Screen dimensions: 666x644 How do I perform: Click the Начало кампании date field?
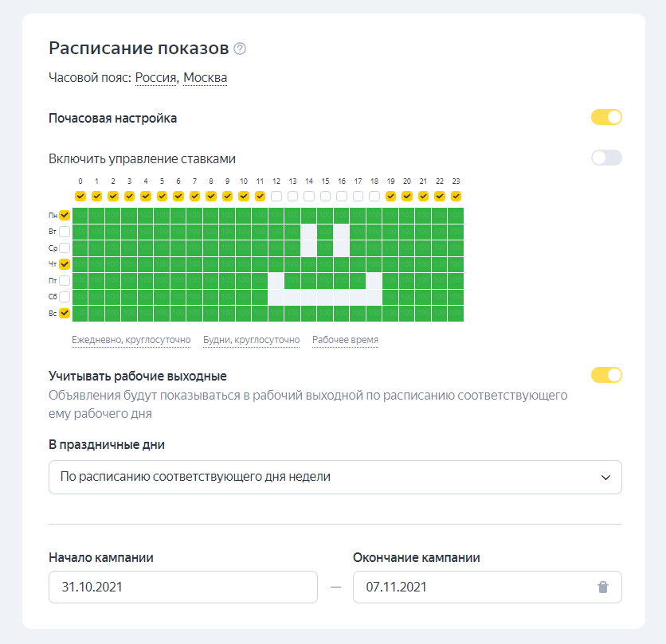coord(183,587)
